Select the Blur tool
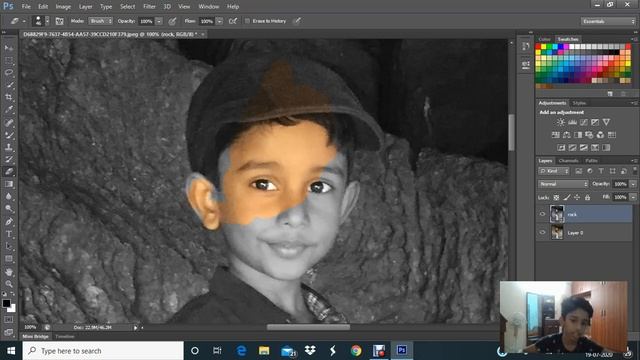640x360 pixels. tap(9, 196)
